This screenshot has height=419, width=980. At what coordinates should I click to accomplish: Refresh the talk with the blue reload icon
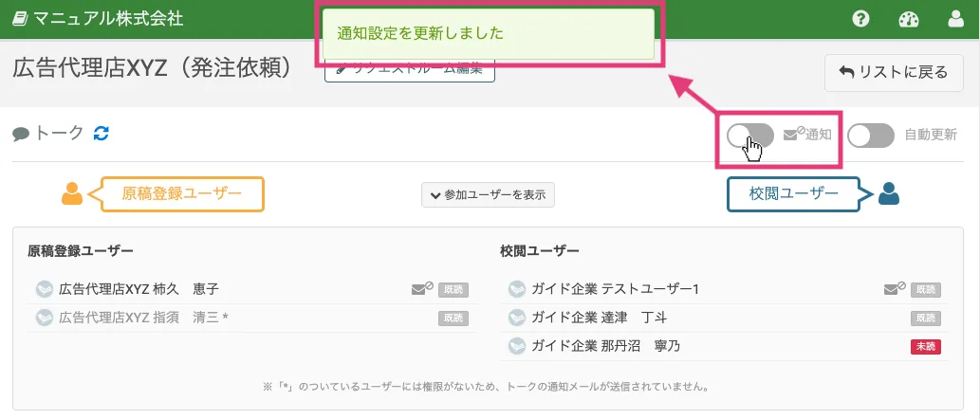click(x=102, y=133)
